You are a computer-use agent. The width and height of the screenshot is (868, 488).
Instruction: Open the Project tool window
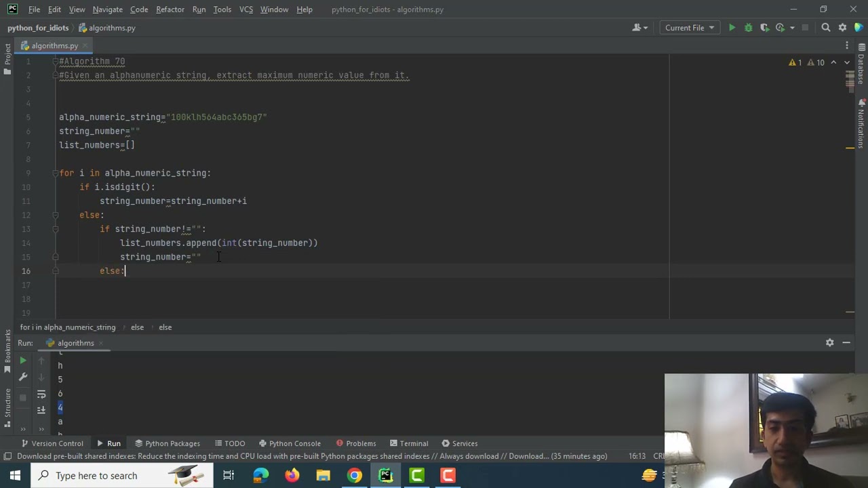pyautogui.click(x=7, y=58)
